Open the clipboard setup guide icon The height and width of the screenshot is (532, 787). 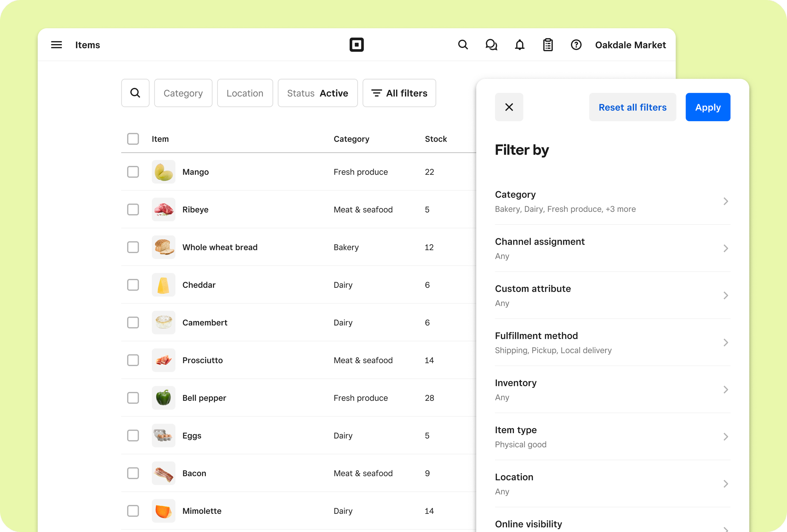[x=547, y=45]
